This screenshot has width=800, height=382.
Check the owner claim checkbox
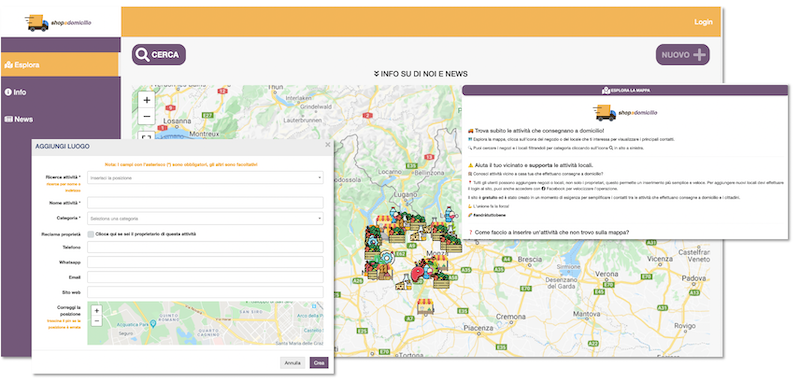tap(91, 234)
